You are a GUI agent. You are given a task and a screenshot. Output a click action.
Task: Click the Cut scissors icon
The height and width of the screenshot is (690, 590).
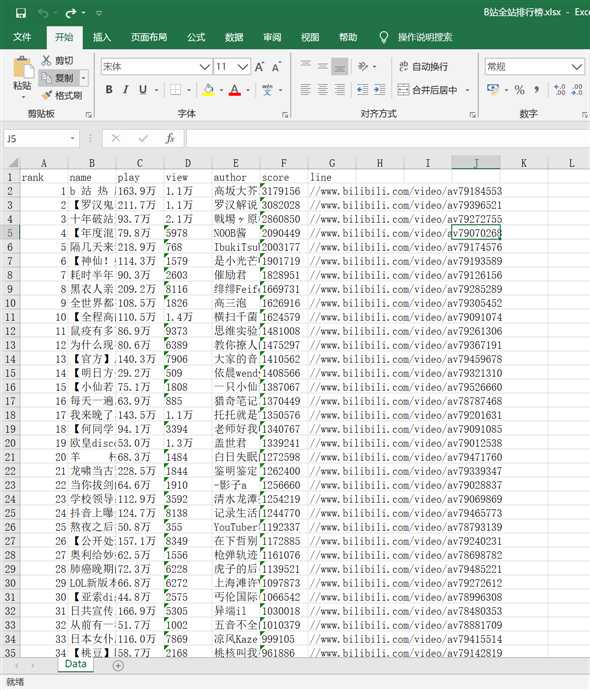(x=46, y=60)
